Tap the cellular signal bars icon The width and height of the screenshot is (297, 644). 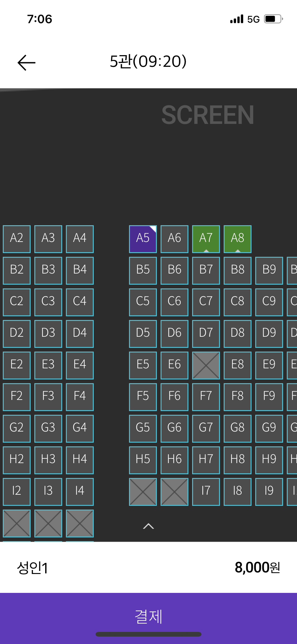237,19
